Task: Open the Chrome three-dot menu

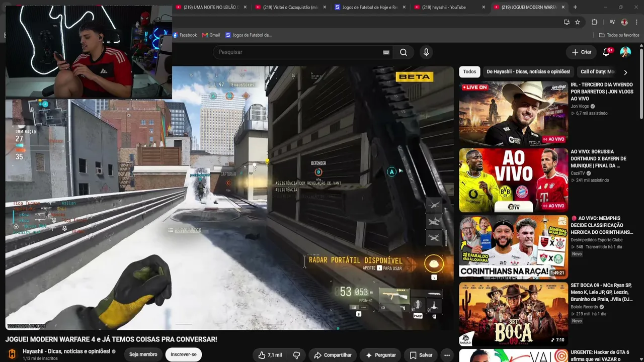Action: 636,22
